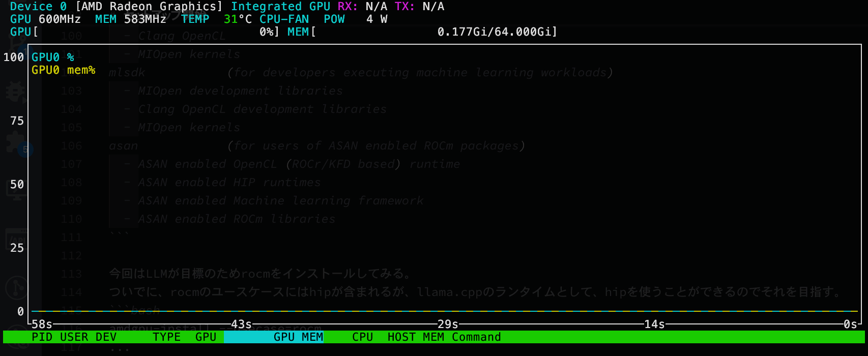Click the 25 mark on the graph y-axis
868x356 pixels.
pos(17,248)
